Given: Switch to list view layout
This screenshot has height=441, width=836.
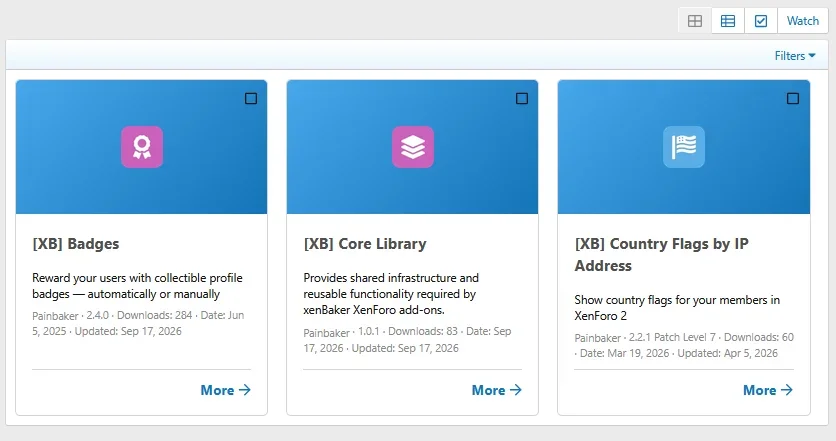Looking at the screenshot, I should pyautogui.click(x=728, y=21).
